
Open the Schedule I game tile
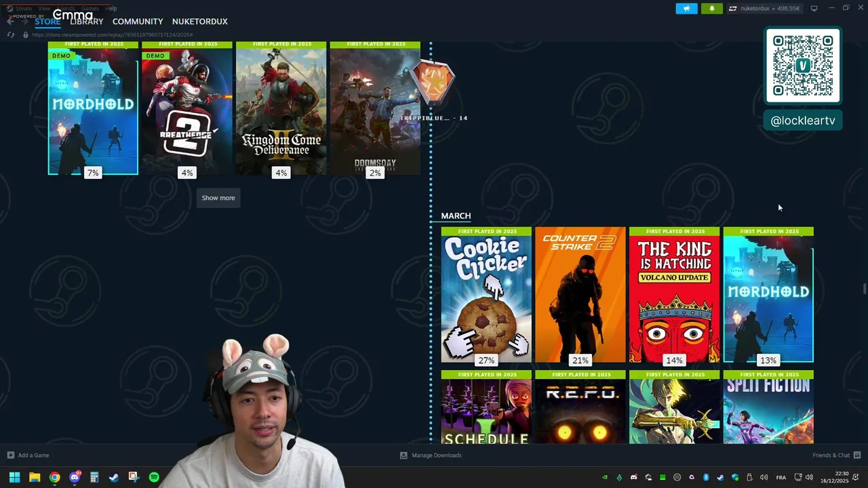[x=486, y=408]
